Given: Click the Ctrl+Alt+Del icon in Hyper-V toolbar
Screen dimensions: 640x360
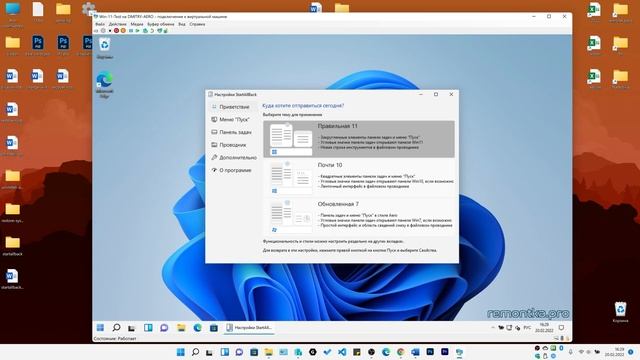Looking at the screenshot, I should click(x=96, y=31).
